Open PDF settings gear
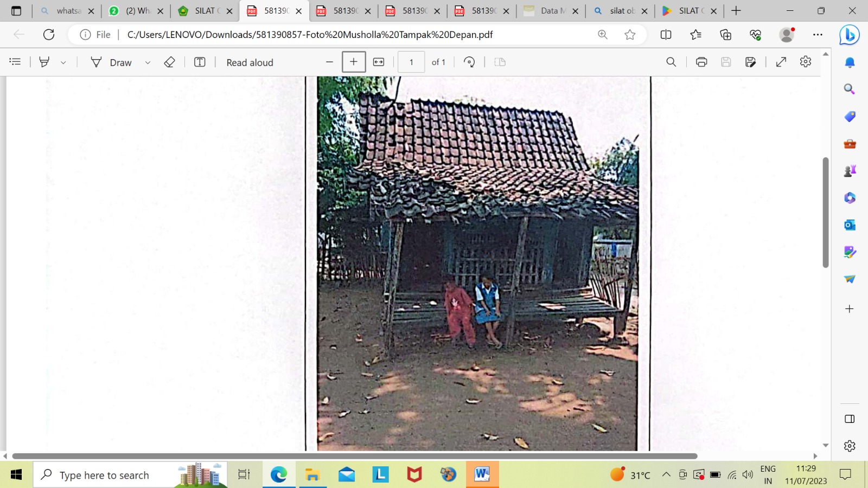Image resolution: width=868 pixels, height=488 pixels. (x=806, y=62)
